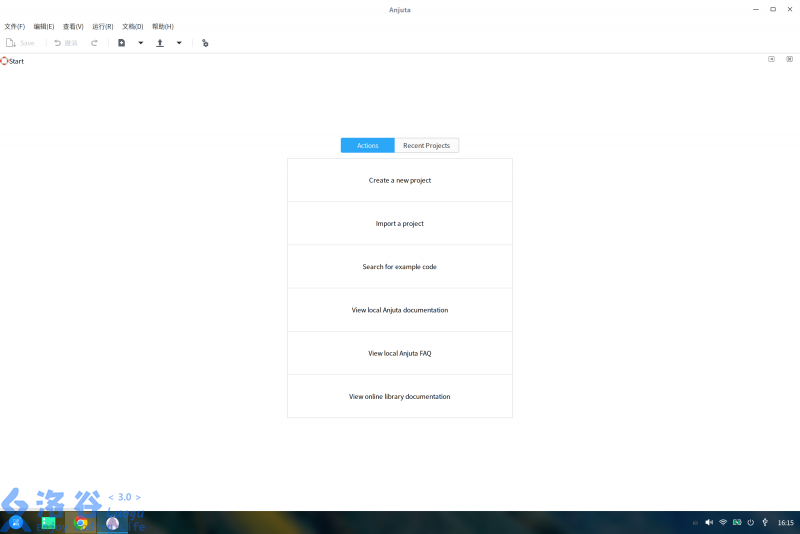
Task: Click the Wi-Fi network tray icon
Action: point(723,522)
